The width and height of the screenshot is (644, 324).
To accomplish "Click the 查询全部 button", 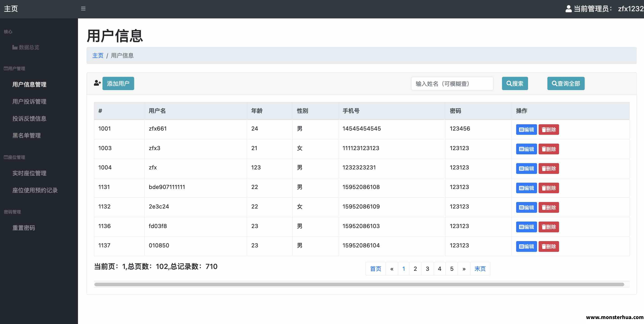I will click(x=566, y=84).
